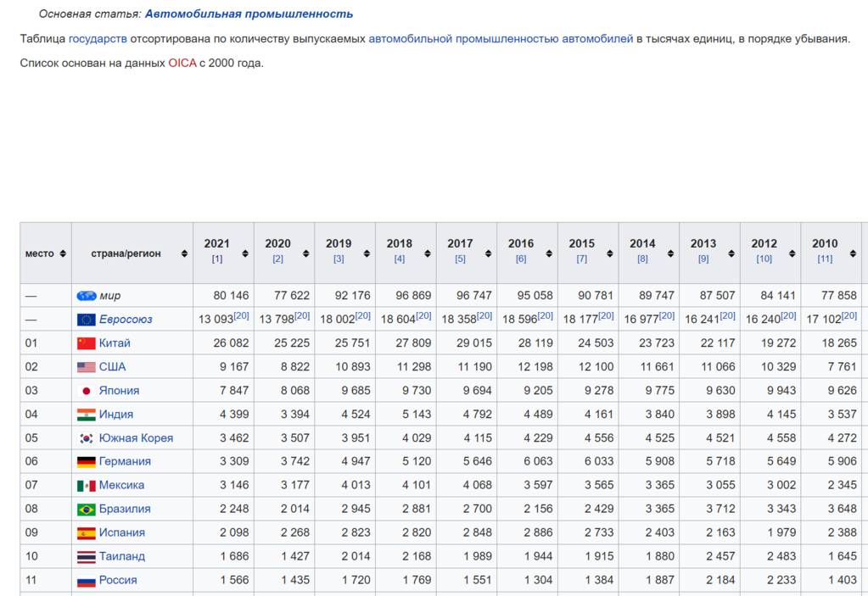
Task: Sort by the 2021 column arrows
Action: pyautogui.click(x=245, y=253)
